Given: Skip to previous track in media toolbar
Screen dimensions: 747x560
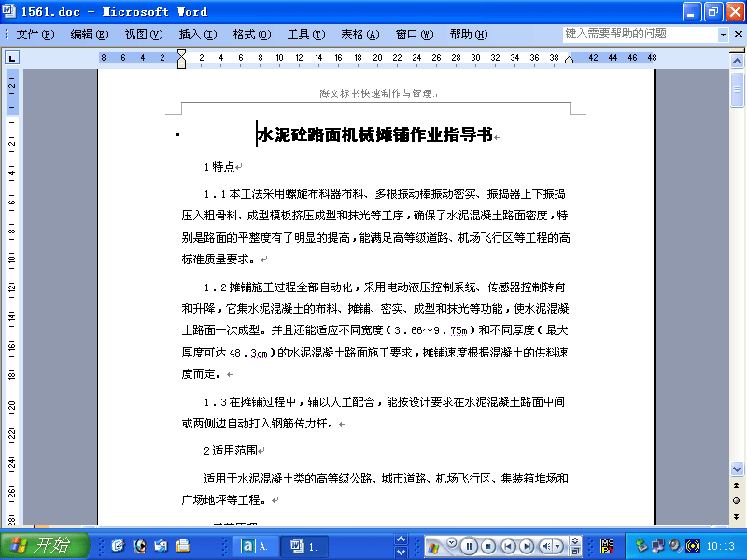Looking at the screenshot, I should (x=508, y=546).
